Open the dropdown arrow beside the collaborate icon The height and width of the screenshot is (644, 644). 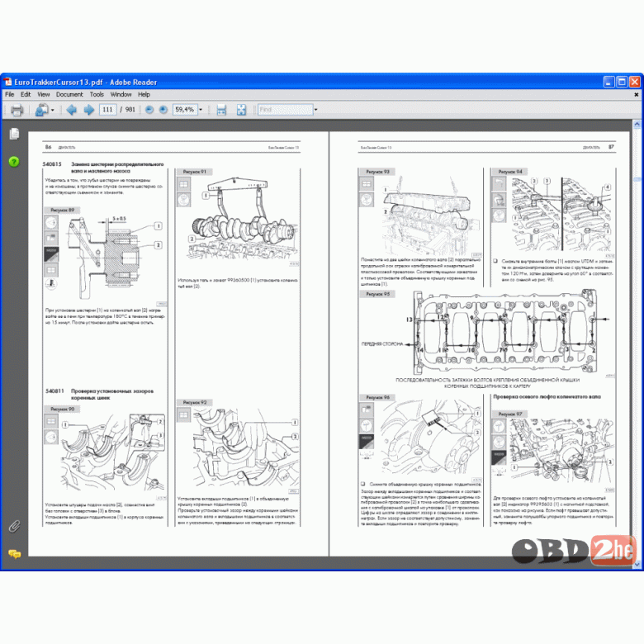(x=53, y=110)
